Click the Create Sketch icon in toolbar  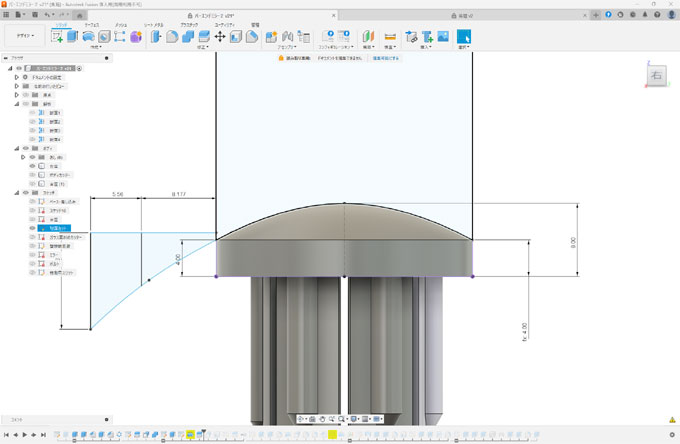56,36
